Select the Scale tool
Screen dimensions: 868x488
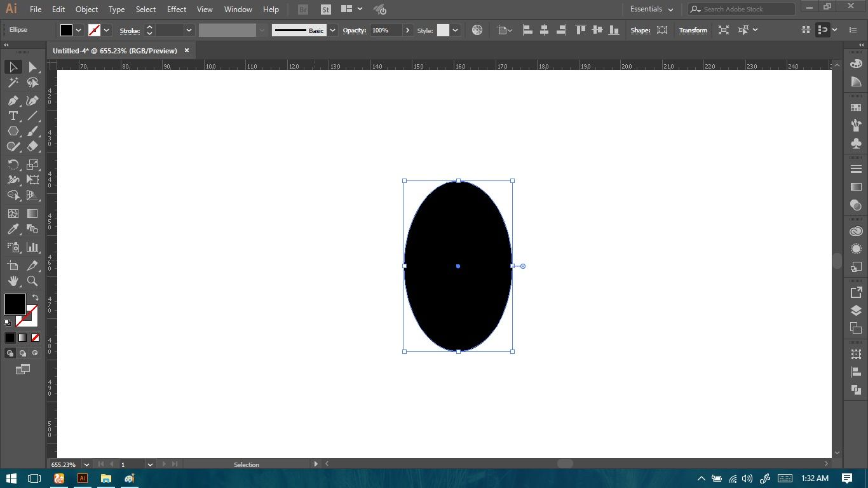point(32,165)
